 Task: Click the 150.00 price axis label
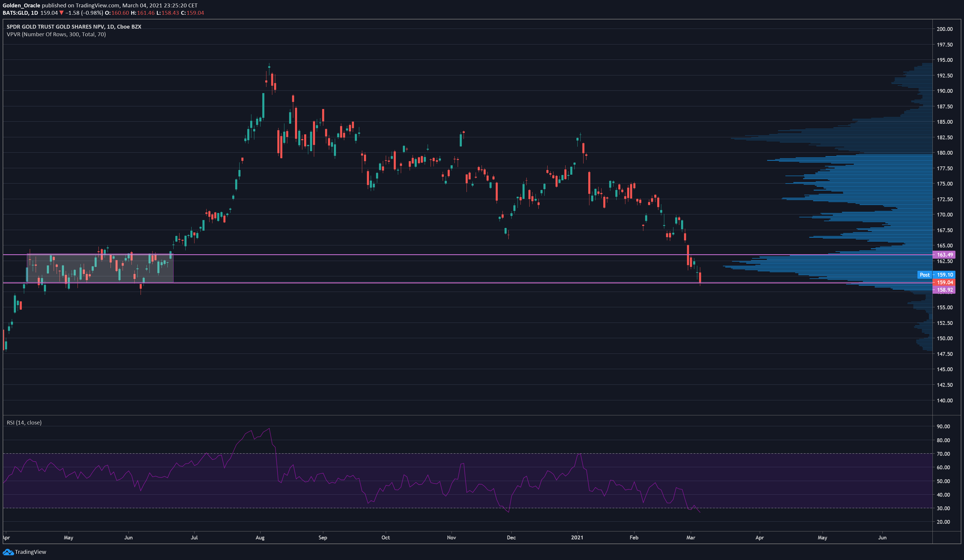(945, 338)
